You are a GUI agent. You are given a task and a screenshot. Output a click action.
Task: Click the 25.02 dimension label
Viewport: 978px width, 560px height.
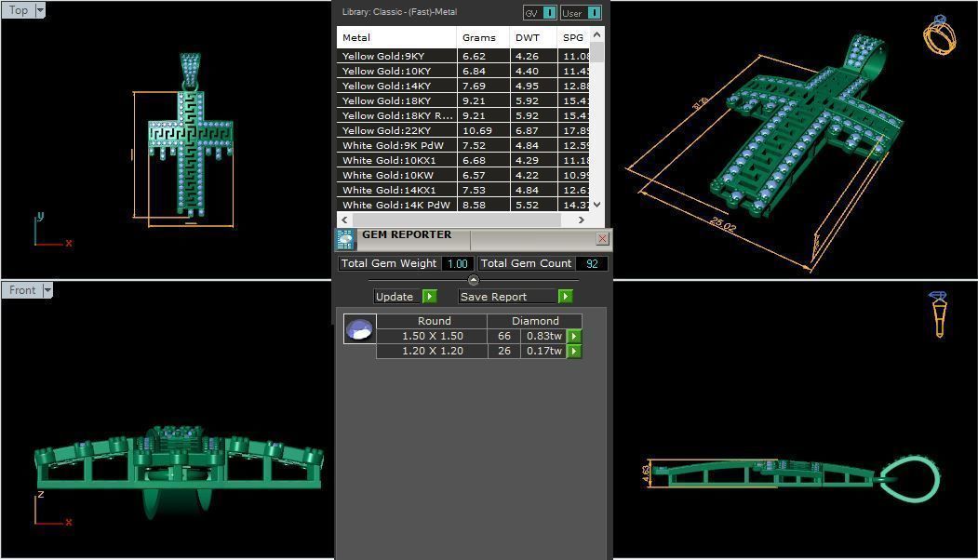(723, 224)
